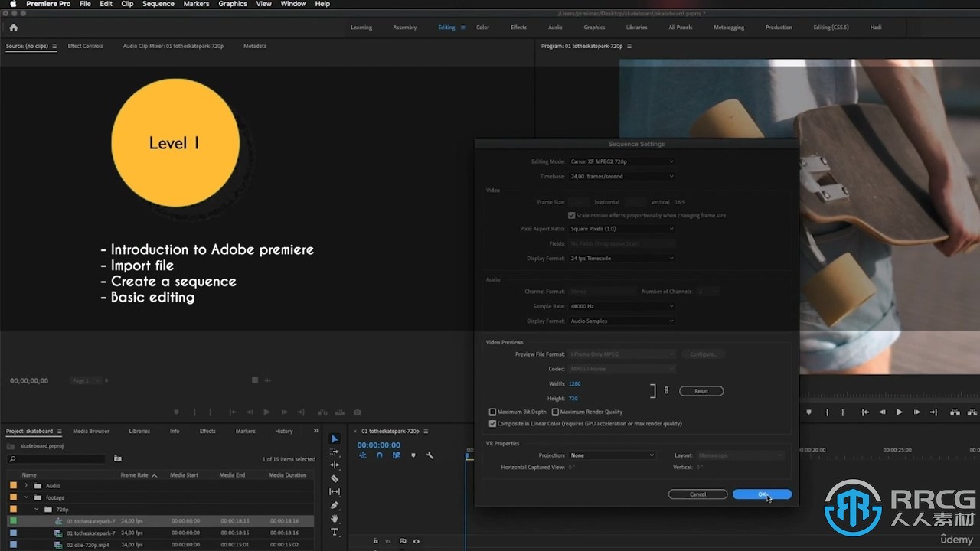
Task: Click Go to Out point in Program monitor
Action: point(933,412)
